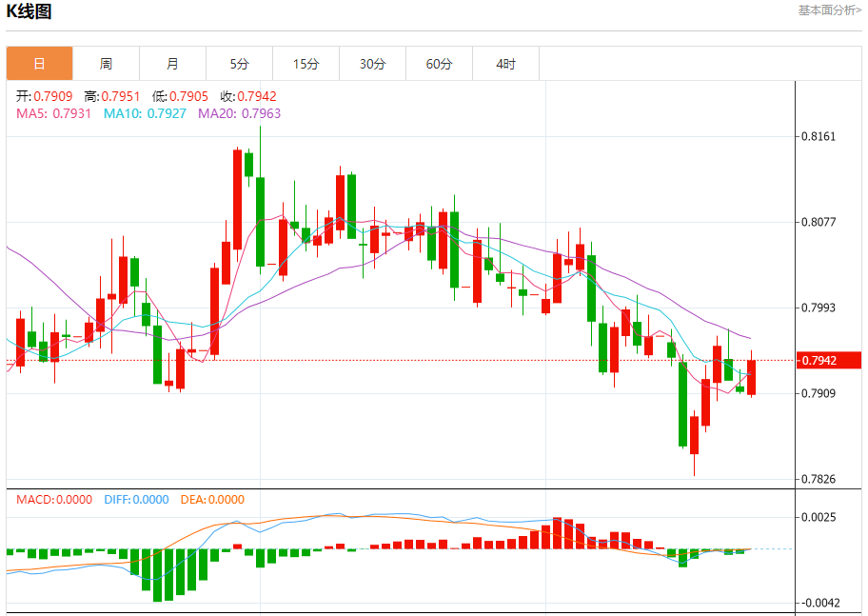This screenshot has width=868, height=616.
Task: Click the 高:0.7951 high value
Action: (112, 96)
